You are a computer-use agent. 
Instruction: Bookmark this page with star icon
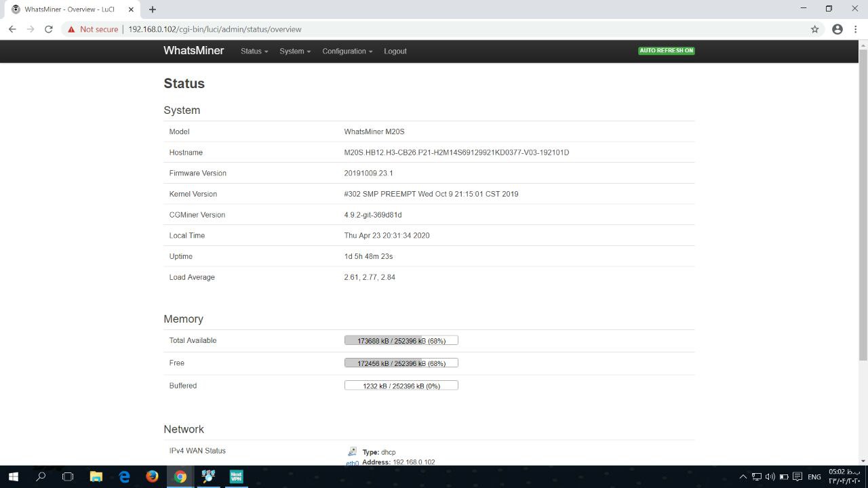click(815, 29)
